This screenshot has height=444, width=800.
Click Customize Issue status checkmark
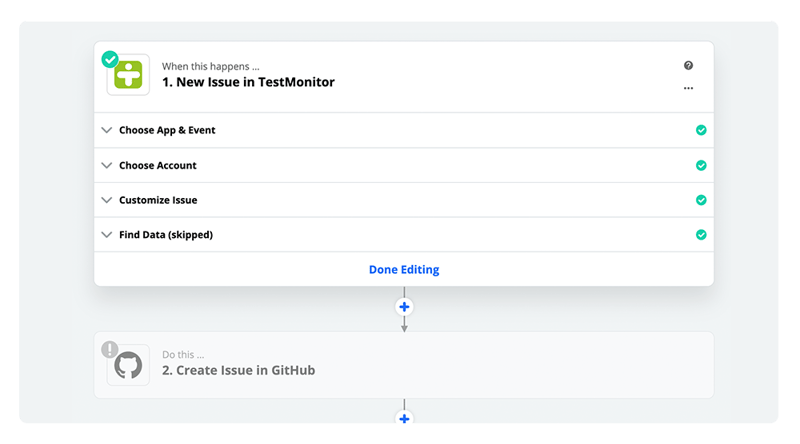click(x=701, y=200)
